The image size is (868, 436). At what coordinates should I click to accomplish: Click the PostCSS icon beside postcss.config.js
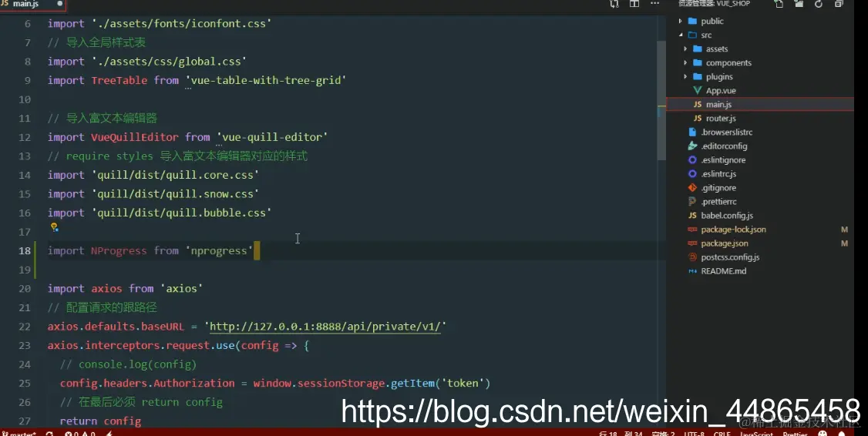click(x=692, y=257)
